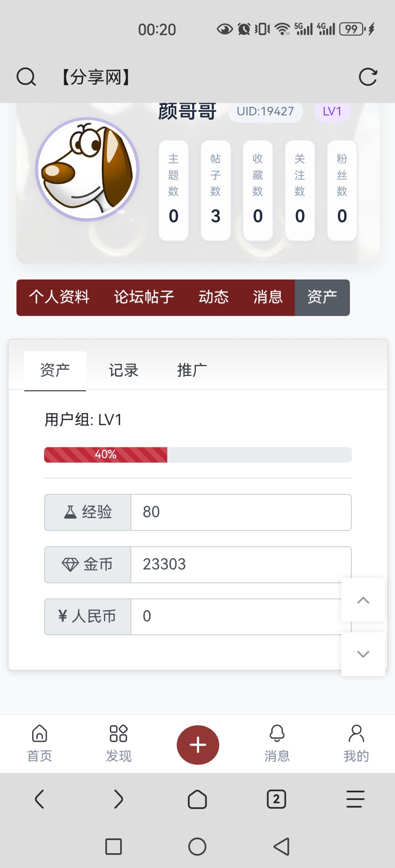This screenshot has width=395, height=868.
Task: Click the chevron-down floating button
Action: coord(363,654)
